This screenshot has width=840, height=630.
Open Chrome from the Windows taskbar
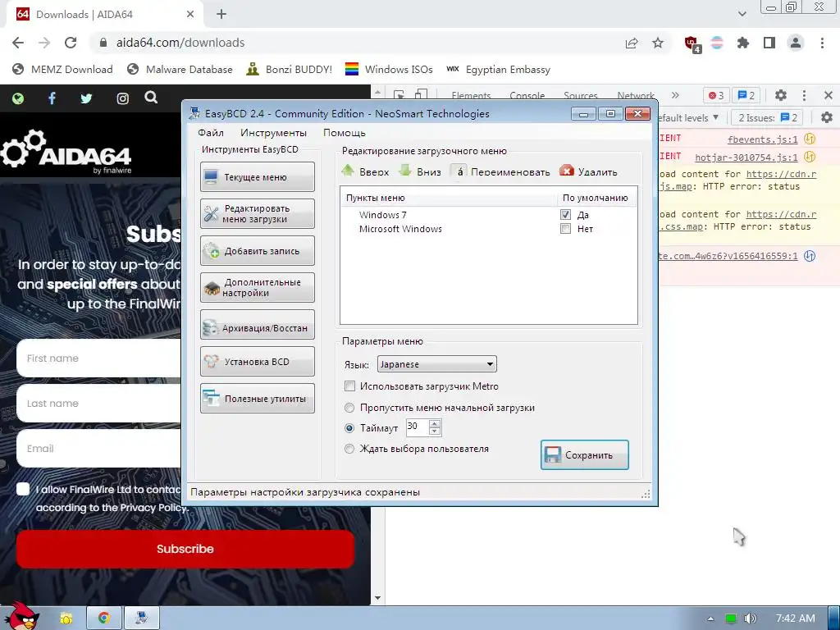pyautogui.click(x=104, y=619)
